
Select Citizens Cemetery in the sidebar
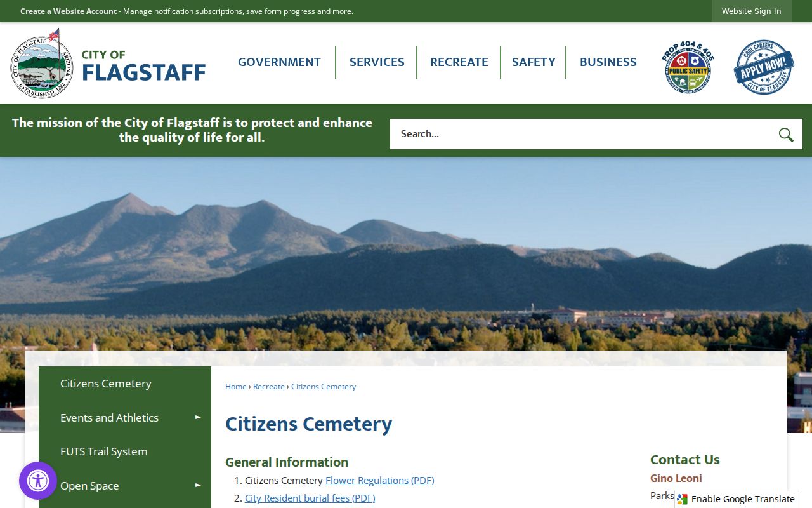tap(125, 384)
